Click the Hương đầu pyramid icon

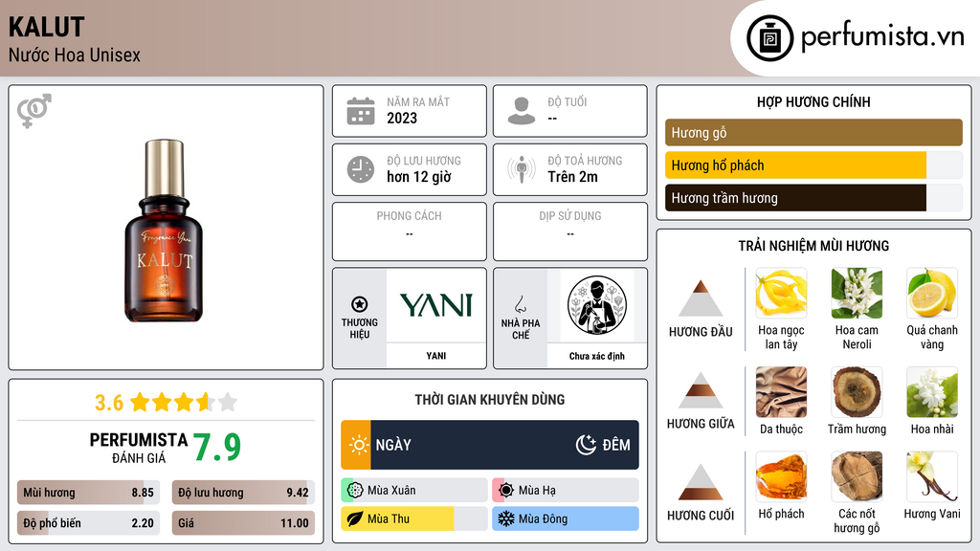pos(701,298)
